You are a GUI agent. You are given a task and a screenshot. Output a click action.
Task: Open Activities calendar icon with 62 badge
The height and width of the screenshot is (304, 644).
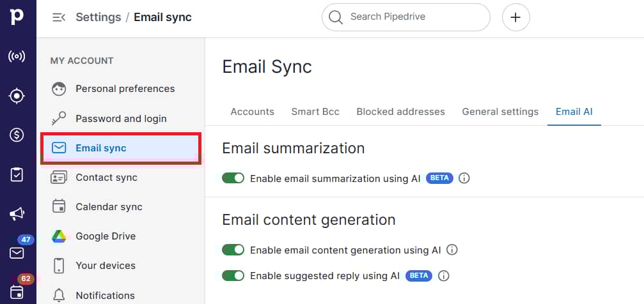[x=17, y=292]
